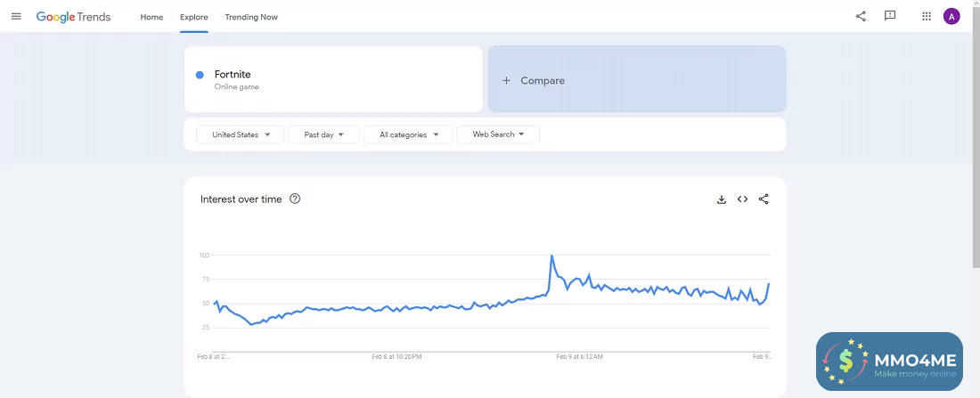The image size is (980, 398).
Task: Expand the United States region dropdown
Action: (x=241, y=134)
